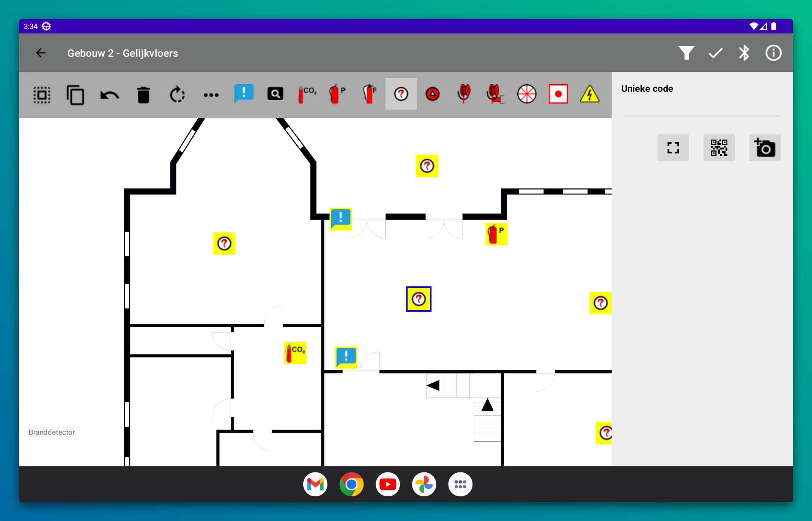Expand the three-dots more options
The width and height of the screenshot is (812, 521).
click(x=211, y=95)
